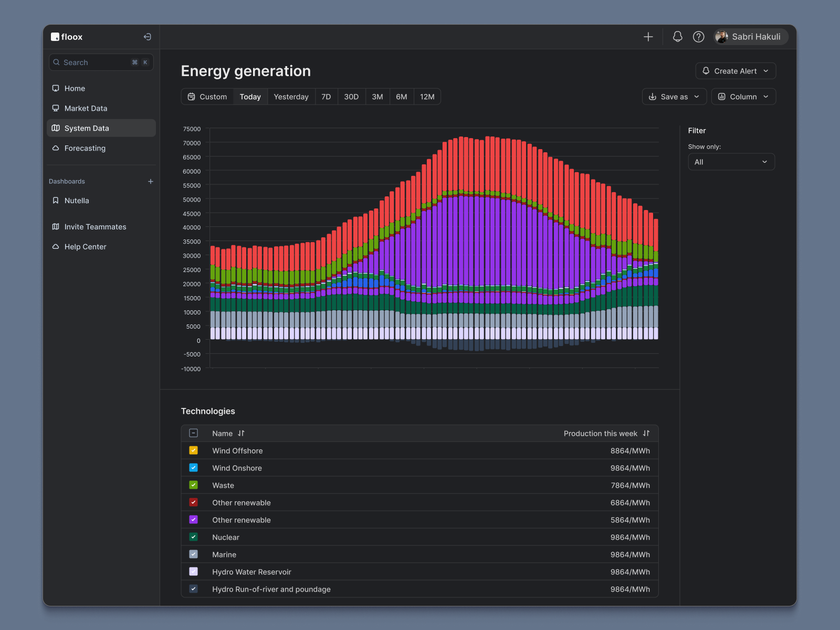The image size is (840, 630).
Task: Toggle red Other renewable color checkbox
Action: click(194, 502)
